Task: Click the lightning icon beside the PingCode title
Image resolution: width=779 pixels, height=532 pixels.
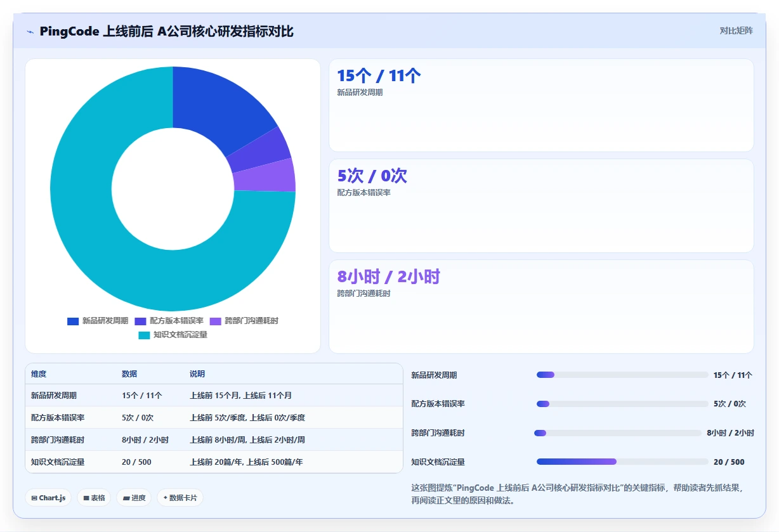Action: (30, 32)
